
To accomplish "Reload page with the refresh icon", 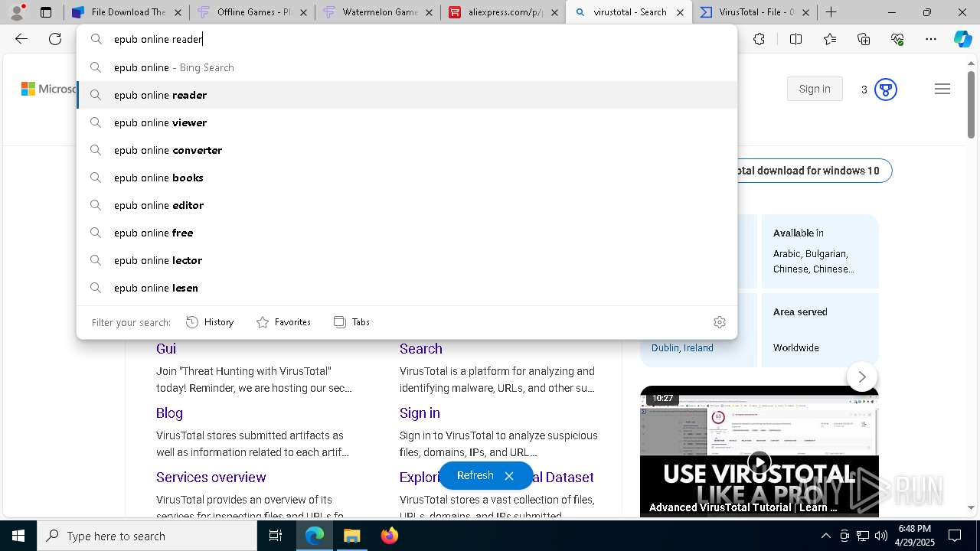I will 55,39.
